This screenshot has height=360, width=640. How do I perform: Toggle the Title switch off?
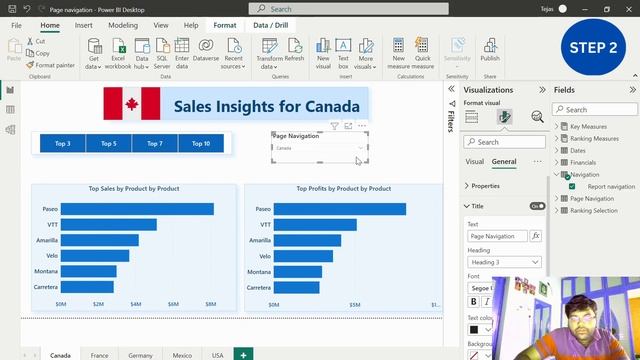point(537,206)
